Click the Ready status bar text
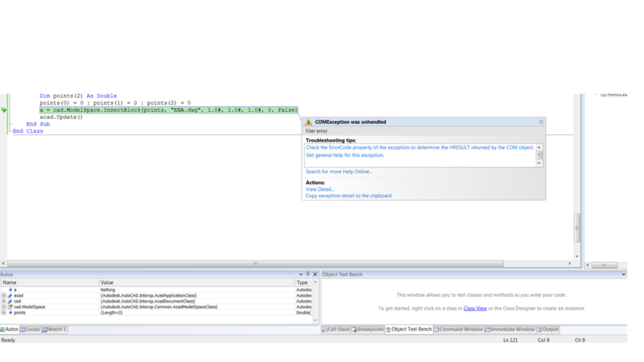This screenshot has height=362, width=644. pyautogui.click(x=8, y=340)
